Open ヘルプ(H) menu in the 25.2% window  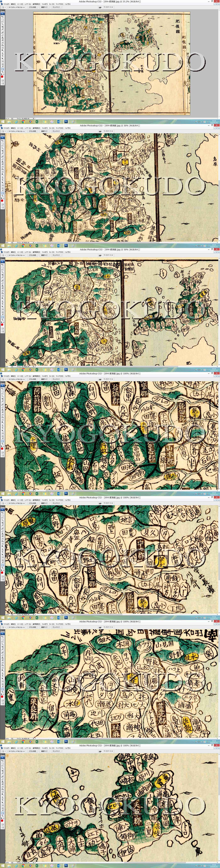coord(68,4)
